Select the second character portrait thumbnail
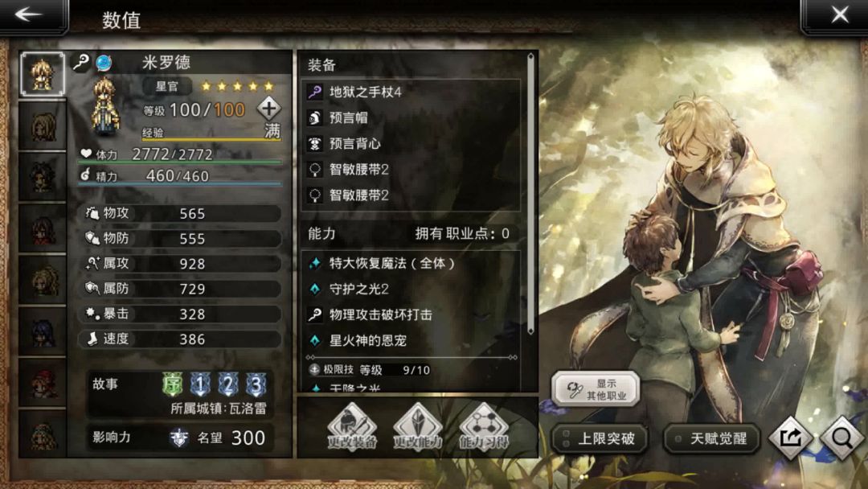Viewport: 868px width, 489px height. (43, 125)
